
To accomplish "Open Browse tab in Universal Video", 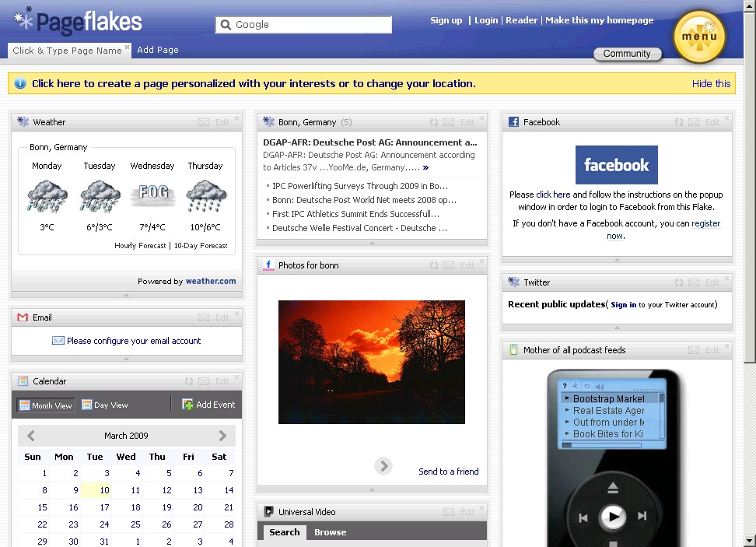I will coord(331,532).
